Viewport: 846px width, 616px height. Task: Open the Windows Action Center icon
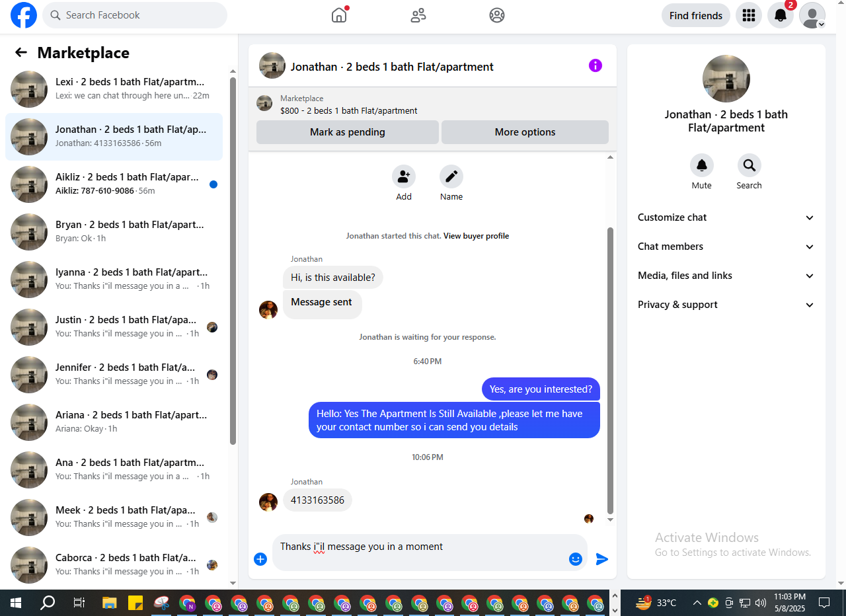pos(824,603)
